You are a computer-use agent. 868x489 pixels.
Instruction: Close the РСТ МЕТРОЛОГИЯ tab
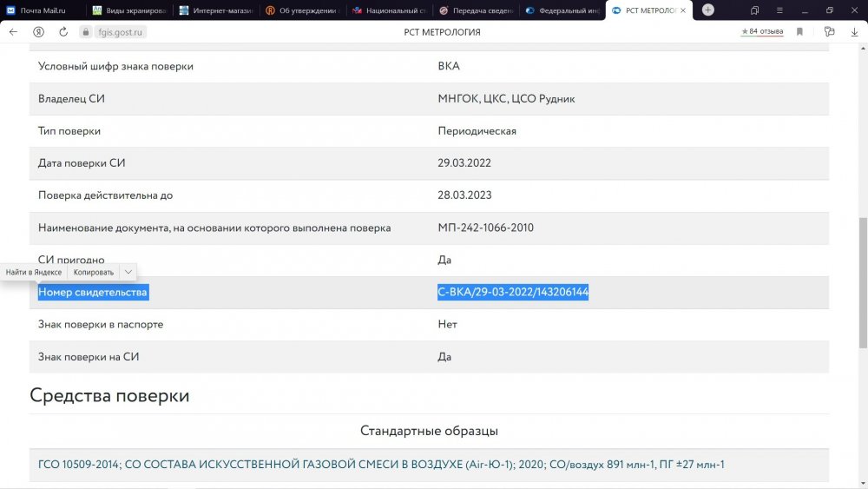point(683,10)
